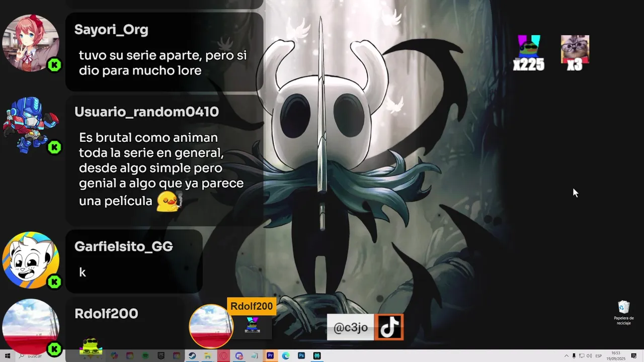The height and width of the screenshot is (362, 644).
Task: Click the orange Rdolf200 alert label
Action: click(252, 306)
